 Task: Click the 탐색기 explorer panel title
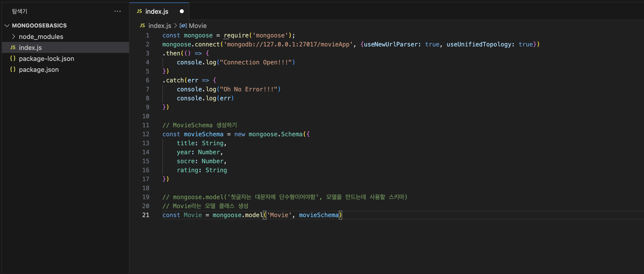click(x=19, y=11)
